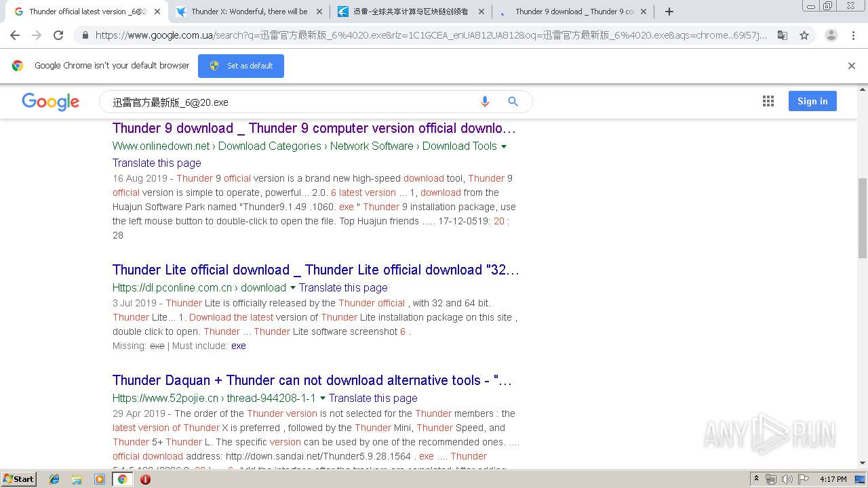Reload the current page
This screenshot has height=488, width=868.
point(58,35)
